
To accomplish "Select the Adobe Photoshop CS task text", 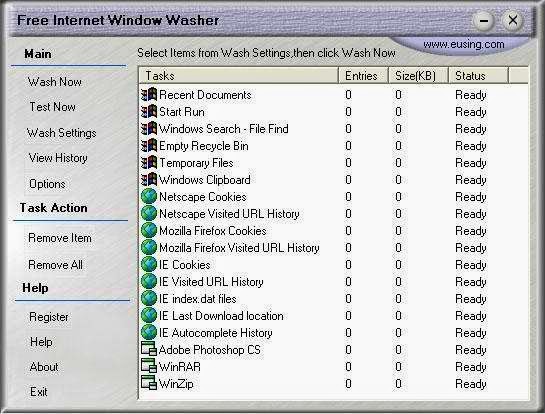I will [x=210, y=350].
